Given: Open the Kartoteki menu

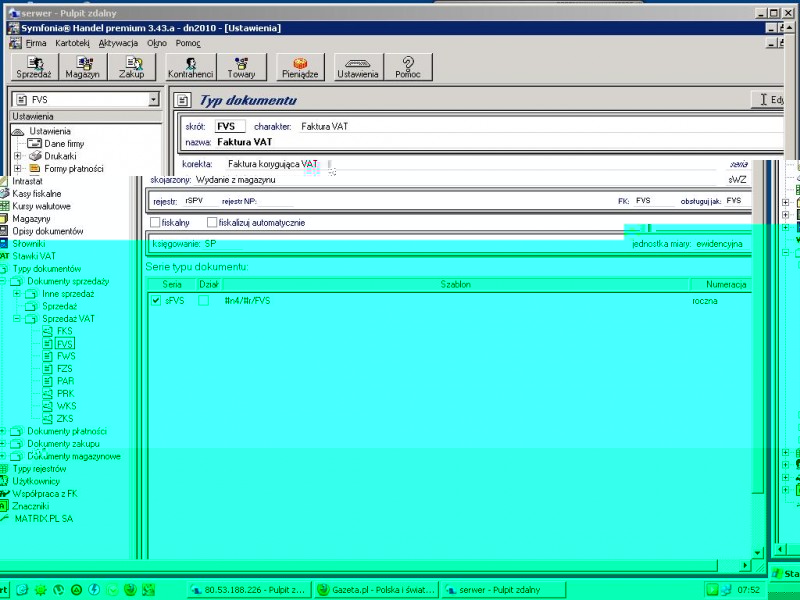Looking at the screenshot, I should pos(72,43).
